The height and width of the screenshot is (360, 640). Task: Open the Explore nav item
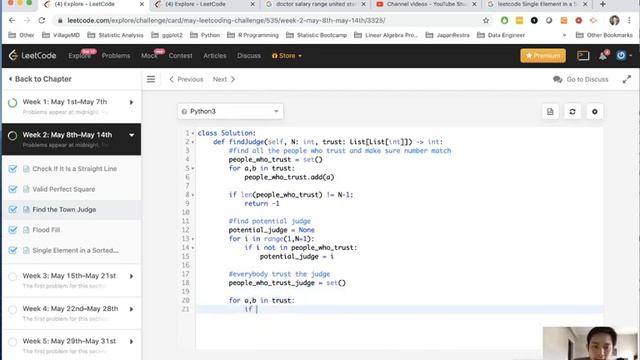click(80, 56)
